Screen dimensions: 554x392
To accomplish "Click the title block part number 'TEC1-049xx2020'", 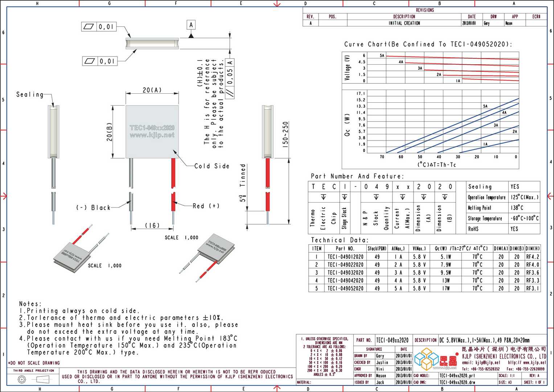I will pos(392,340).
